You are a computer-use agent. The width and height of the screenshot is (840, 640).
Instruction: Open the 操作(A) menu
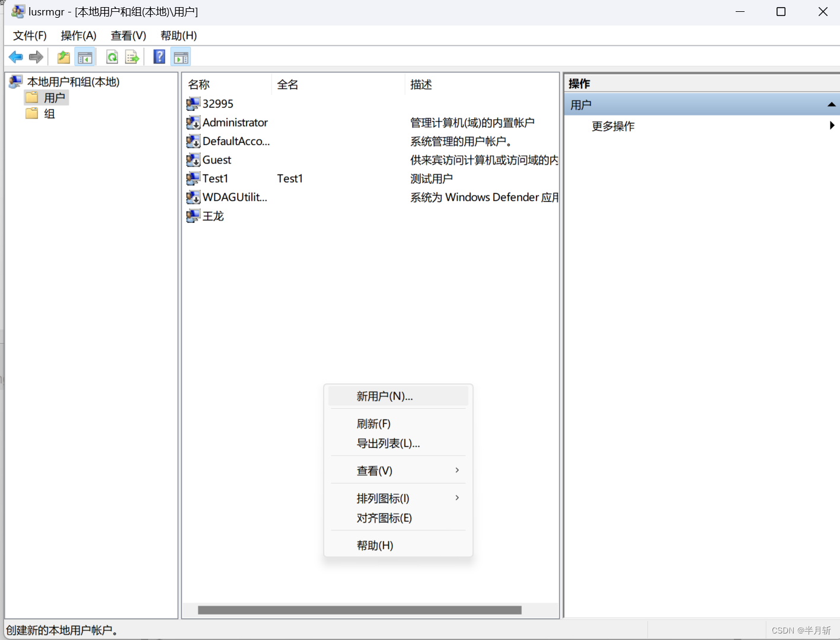79,36
